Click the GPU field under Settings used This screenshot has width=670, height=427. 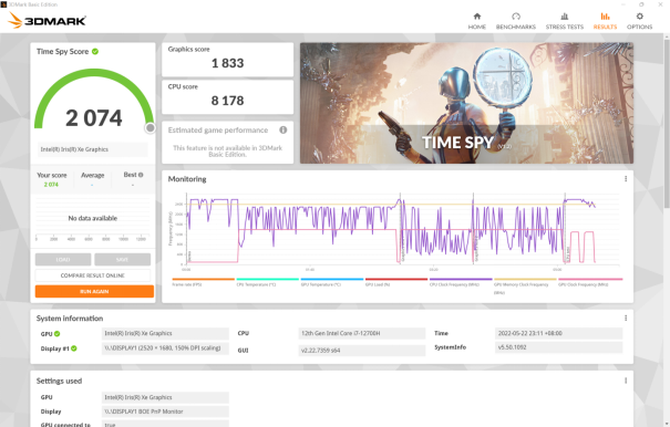(165, 398)
